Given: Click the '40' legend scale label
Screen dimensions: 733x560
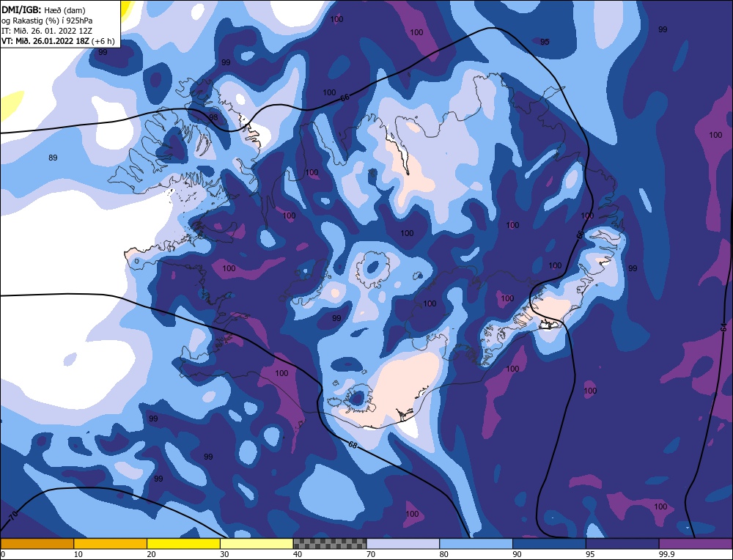Looking at the screenshot, I should tap(298, 554).
